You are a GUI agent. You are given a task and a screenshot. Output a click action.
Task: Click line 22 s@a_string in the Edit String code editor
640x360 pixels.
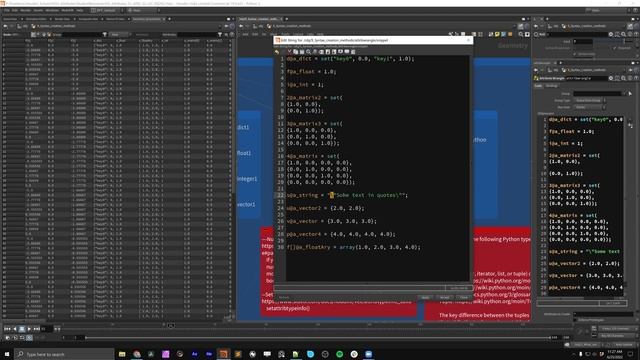point(347,195)
